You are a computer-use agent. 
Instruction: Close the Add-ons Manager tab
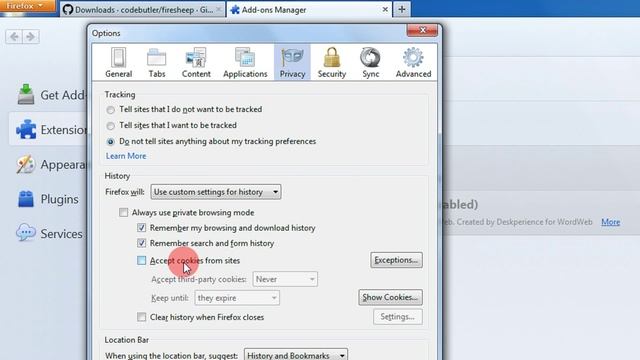(x=385, y=9)
